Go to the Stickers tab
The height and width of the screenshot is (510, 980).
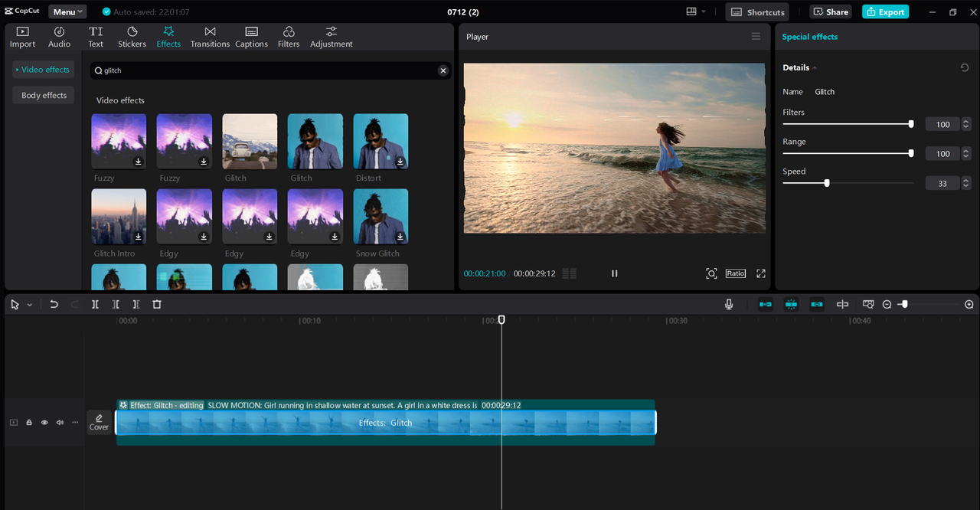pyautogui.click(x=132, y=37)
